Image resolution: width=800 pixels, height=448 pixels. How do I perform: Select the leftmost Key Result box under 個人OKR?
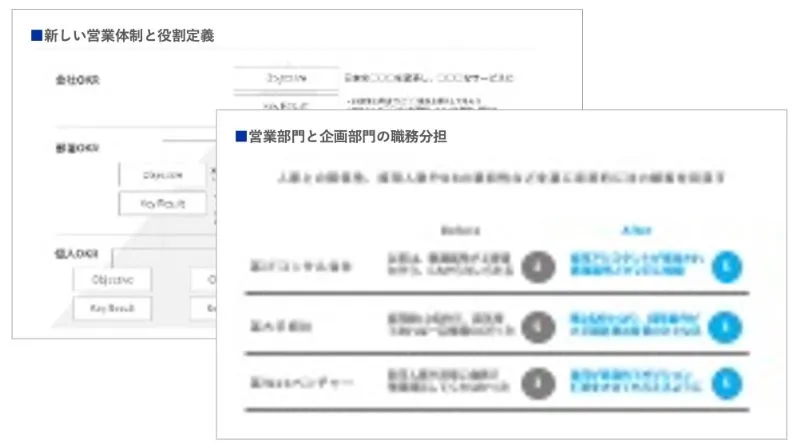point(112,308)
